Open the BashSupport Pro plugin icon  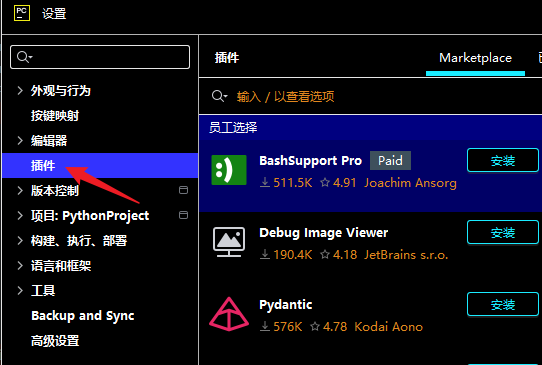pos(229,170)
